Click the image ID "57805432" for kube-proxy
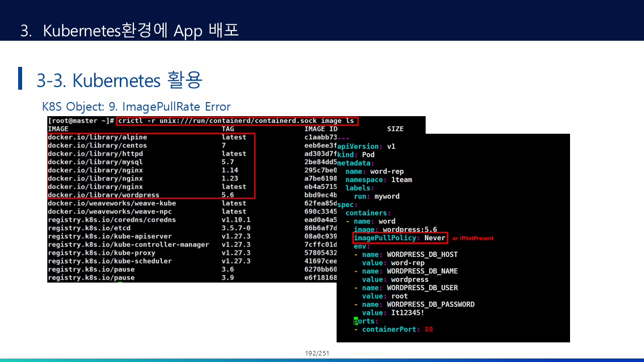This screenshot has height=362, width=644. tap(320, 253)
